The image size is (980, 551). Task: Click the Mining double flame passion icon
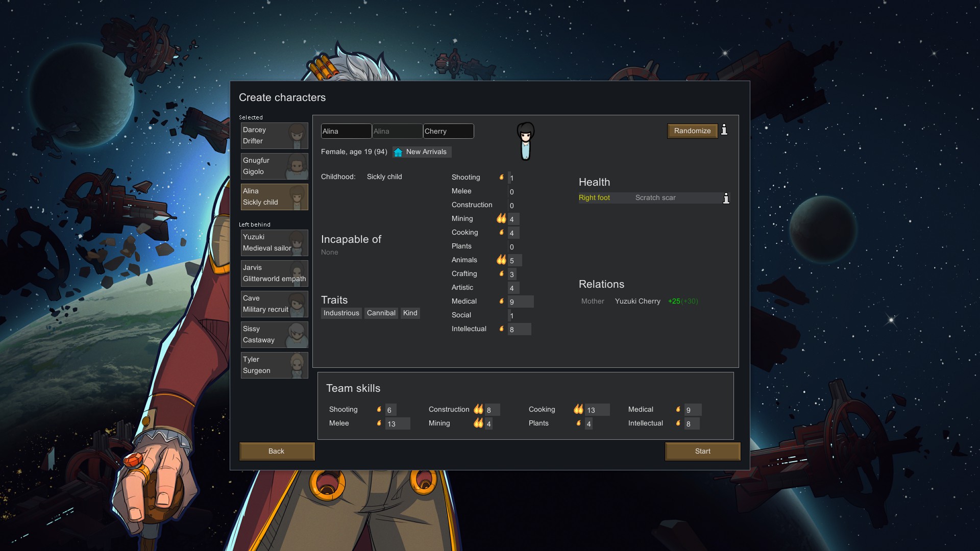click(x=501, y=219)
